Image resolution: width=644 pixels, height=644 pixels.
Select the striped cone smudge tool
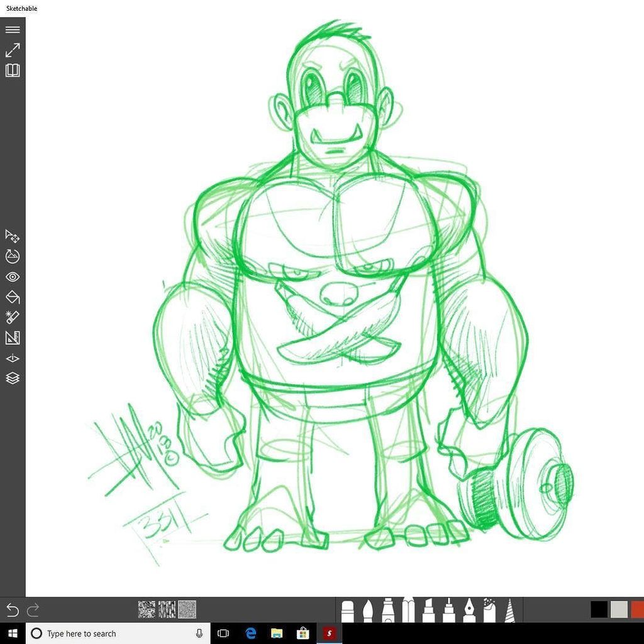(x=509, y=611)
